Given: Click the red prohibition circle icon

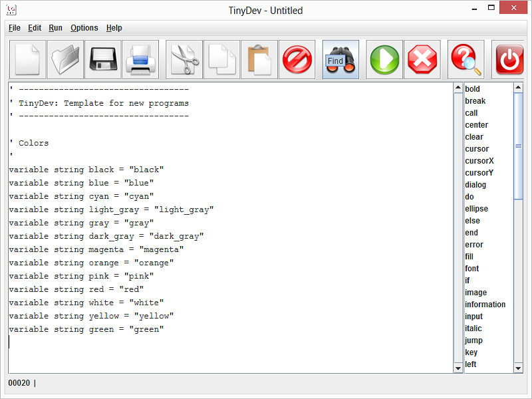Looking at the screenshot, I should click(x=297, y=60).
